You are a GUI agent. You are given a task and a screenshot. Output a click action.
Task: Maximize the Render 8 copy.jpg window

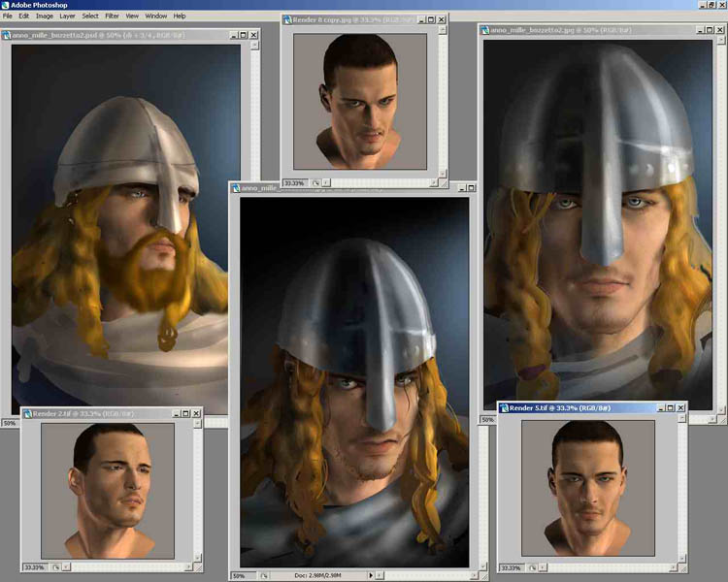pyautogui.click(x=431, y=19)
